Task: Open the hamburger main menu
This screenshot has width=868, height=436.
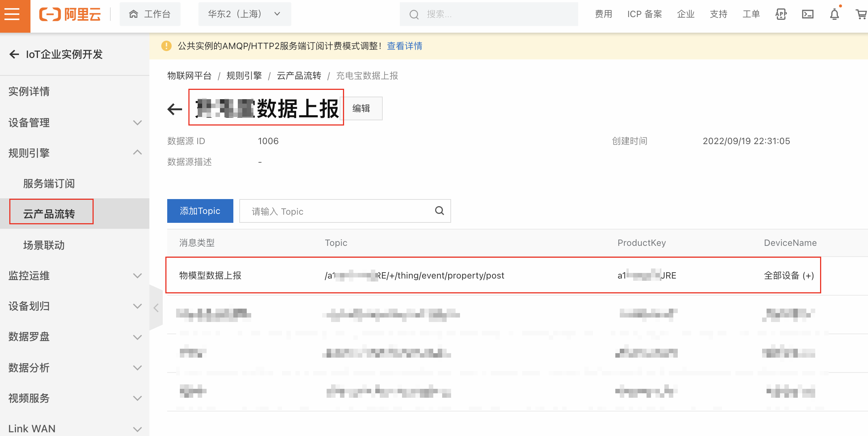Action: click(12, 14)
